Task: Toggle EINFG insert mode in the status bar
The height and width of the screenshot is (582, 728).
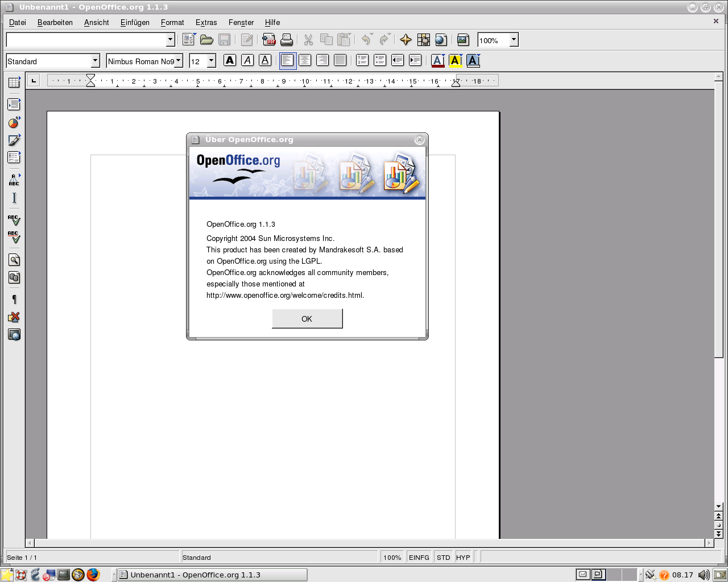Action: [419, 558]
